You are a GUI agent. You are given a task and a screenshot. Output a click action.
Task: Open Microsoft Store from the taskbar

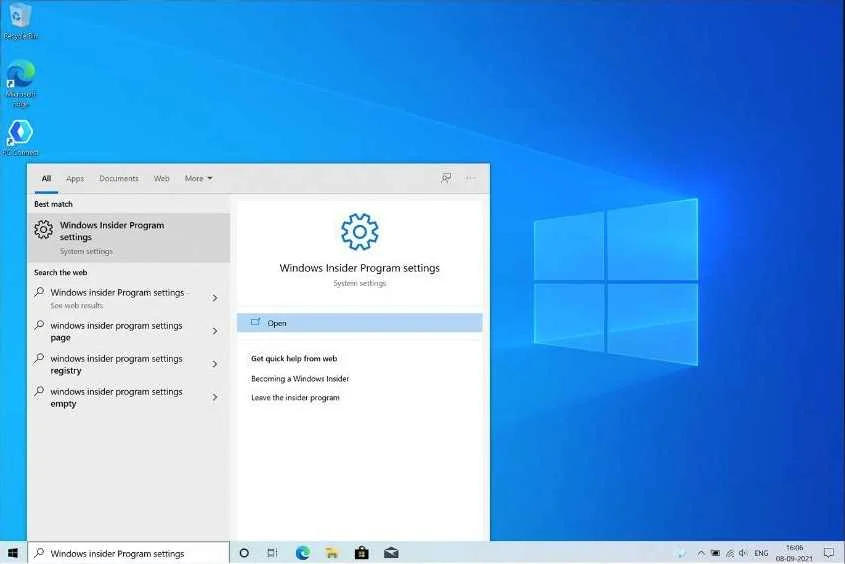point(362,553)
